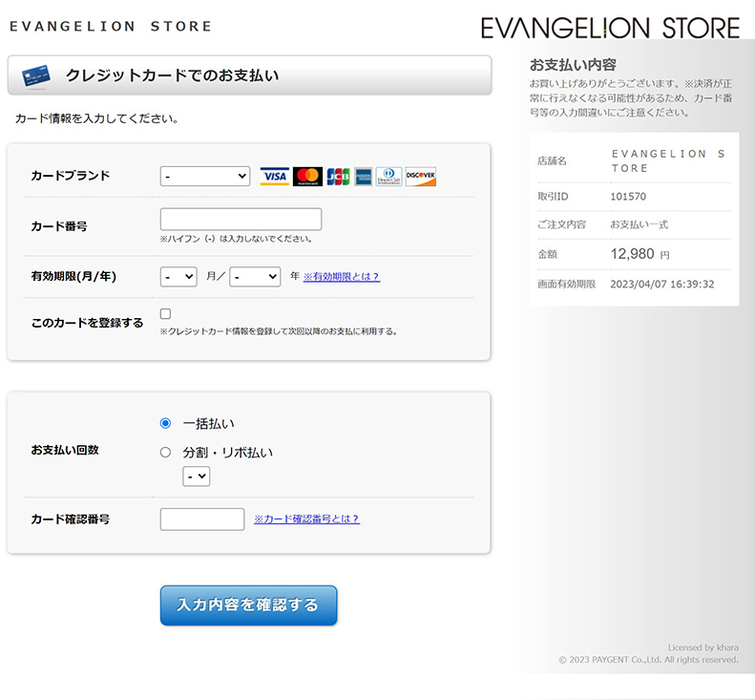Click the blue credit card header icon

pos(36,76)
